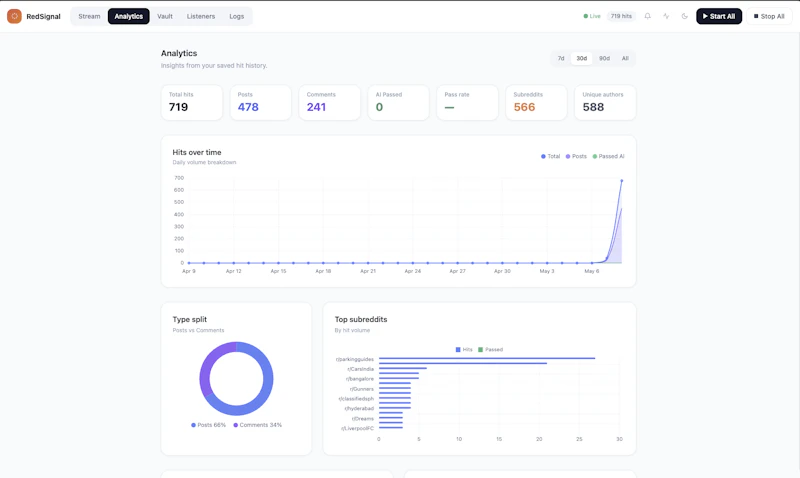Open the notifications bell icon
Screen dimensions: 800x478
647,16
